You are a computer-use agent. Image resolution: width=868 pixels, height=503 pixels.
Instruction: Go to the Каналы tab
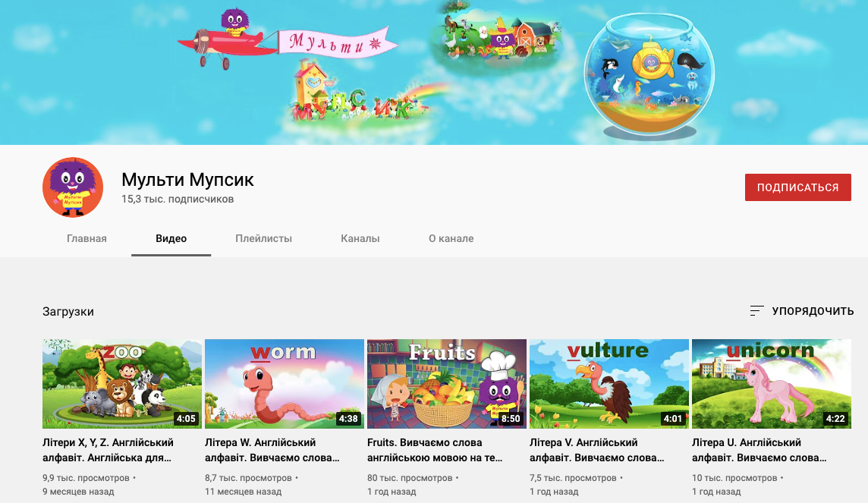(x=360, y=238)
